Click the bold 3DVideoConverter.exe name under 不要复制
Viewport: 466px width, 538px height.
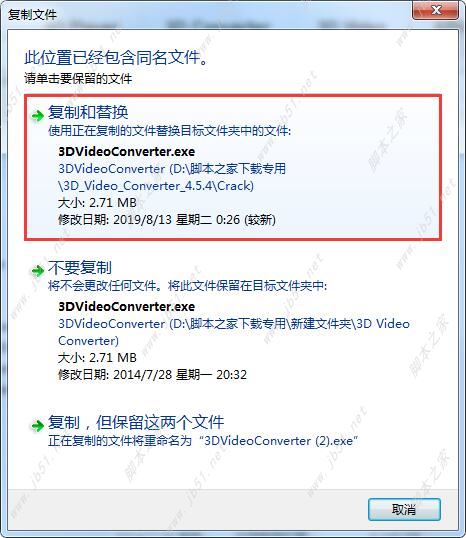point(127,306)
